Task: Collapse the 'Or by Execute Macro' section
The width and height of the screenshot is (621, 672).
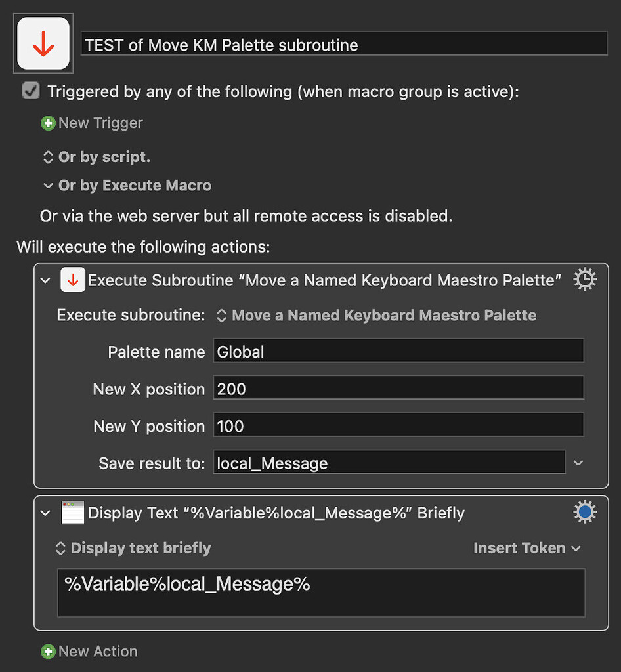Action: [48, 186]
